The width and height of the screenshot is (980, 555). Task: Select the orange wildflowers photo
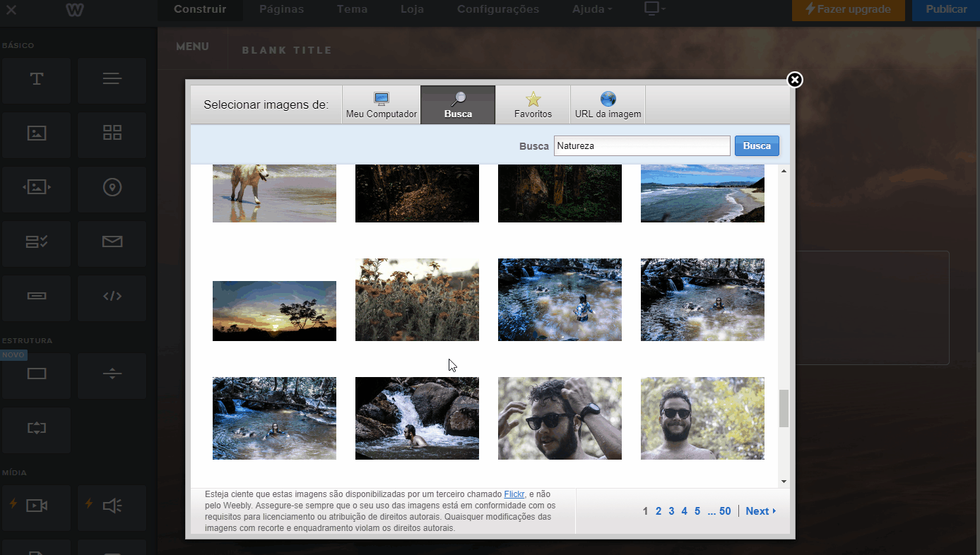coord(417,299)
